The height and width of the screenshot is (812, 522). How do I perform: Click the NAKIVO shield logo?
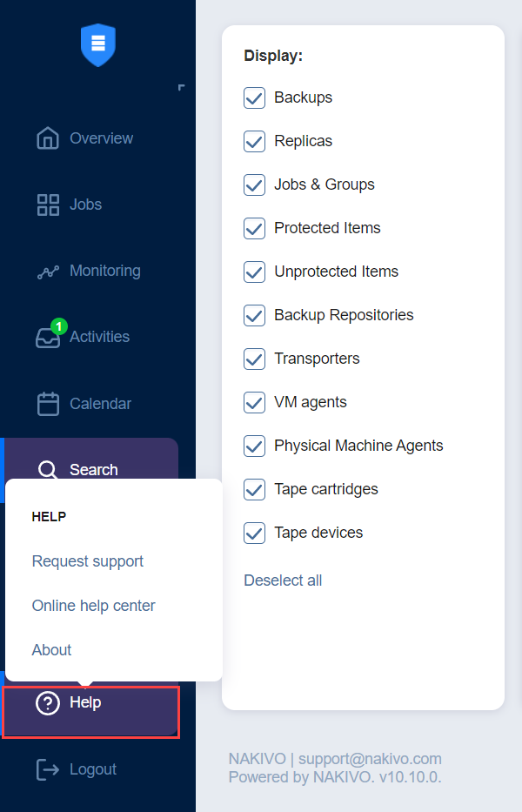click(x=97, y=44)
